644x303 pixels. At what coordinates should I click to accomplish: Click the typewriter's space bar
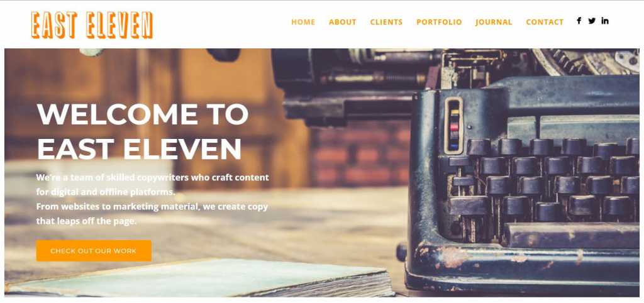click(571, 235)
